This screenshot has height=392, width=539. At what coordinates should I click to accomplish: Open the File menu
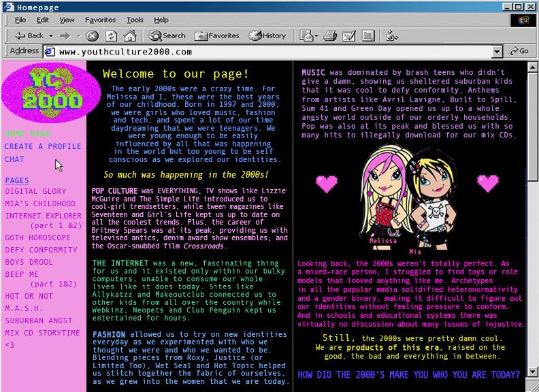click(x=20, y=20)
